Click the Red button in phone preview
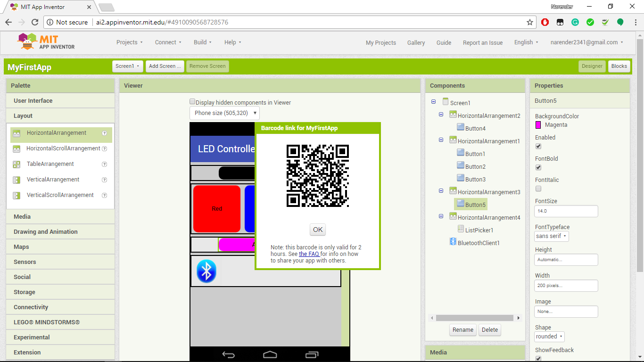The width and height of the screenshot is (644, 362). pyautogui.click(x=217, y=209)
